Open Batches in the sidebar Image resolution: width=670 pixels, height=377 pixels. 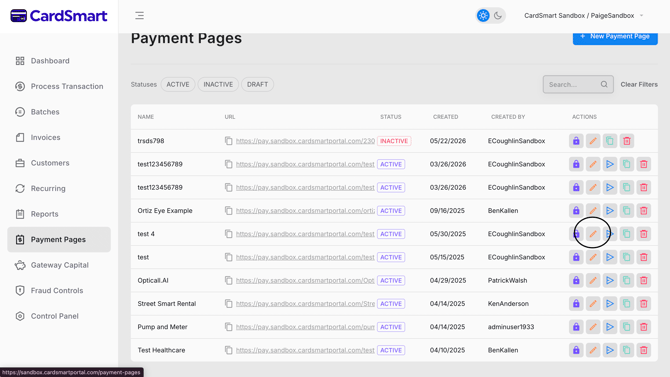(x=59, y=112)
